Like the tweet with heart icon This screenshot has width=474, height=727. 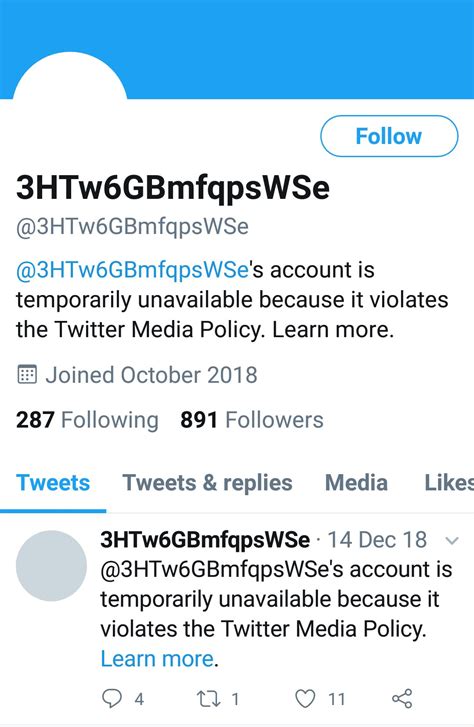[x=306, y=699]
